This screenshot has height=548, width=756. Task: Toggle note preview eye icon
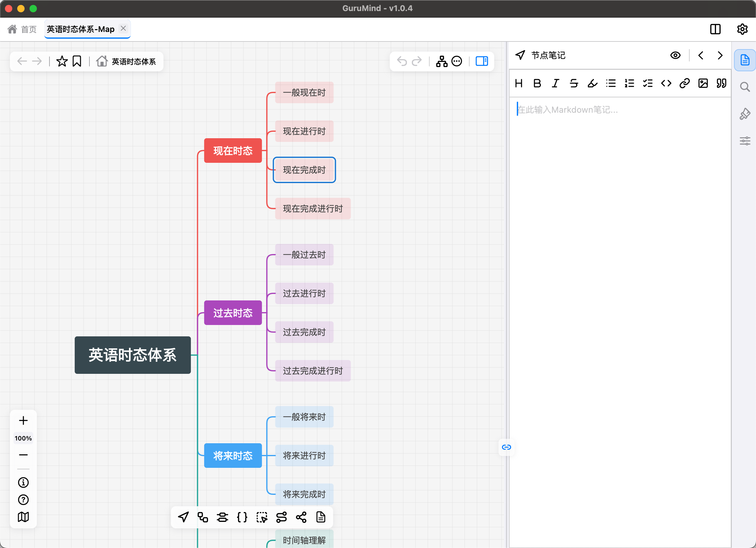tap(675, 55)
